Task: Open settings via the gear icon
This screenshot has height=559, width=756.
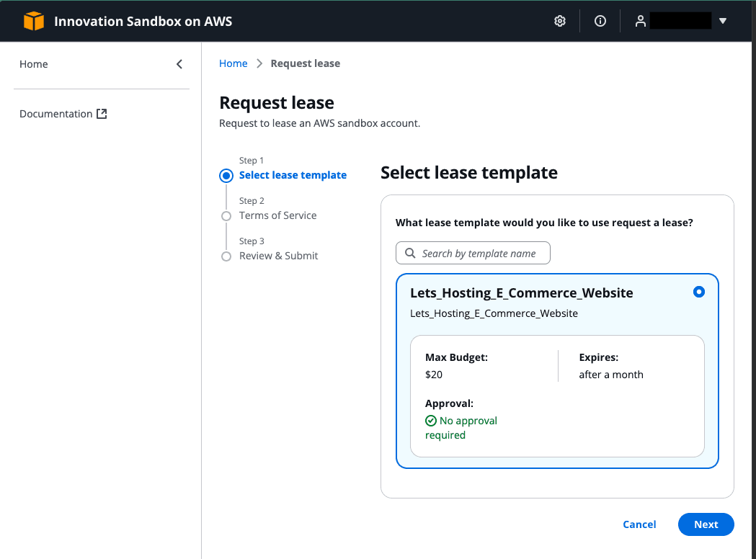Action: pyautogui.click(x=559, y=21)
